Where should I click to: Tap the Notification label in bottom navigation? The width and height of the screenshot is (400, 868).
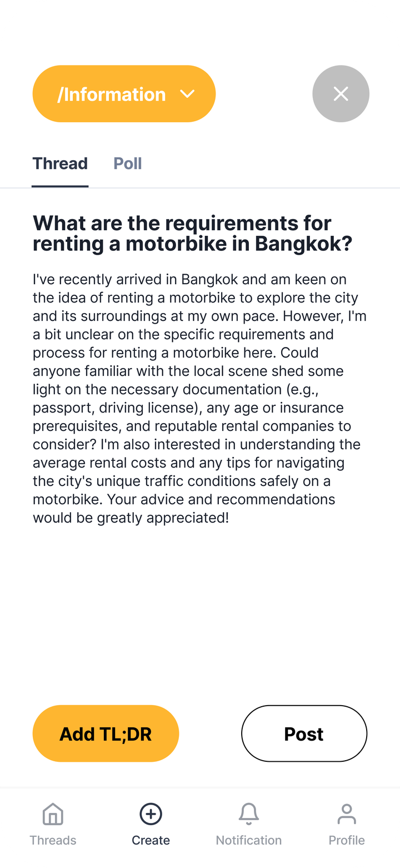248,840
